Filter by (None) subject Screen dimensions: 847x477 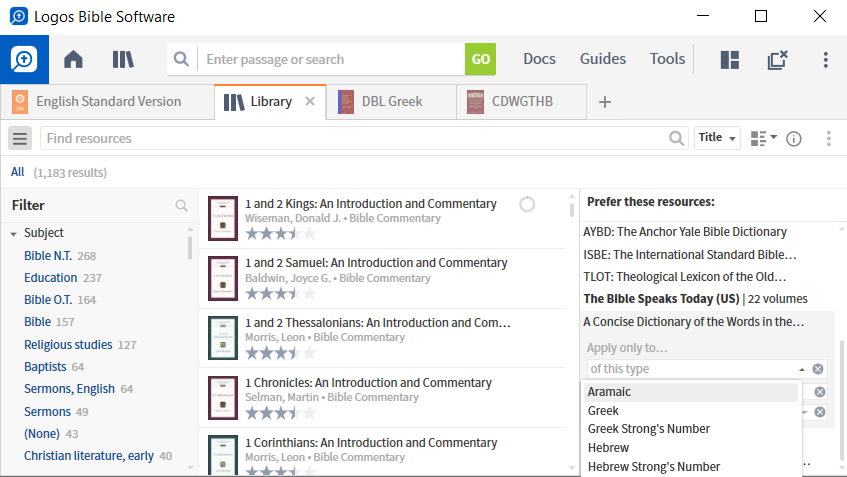[42, 434]
